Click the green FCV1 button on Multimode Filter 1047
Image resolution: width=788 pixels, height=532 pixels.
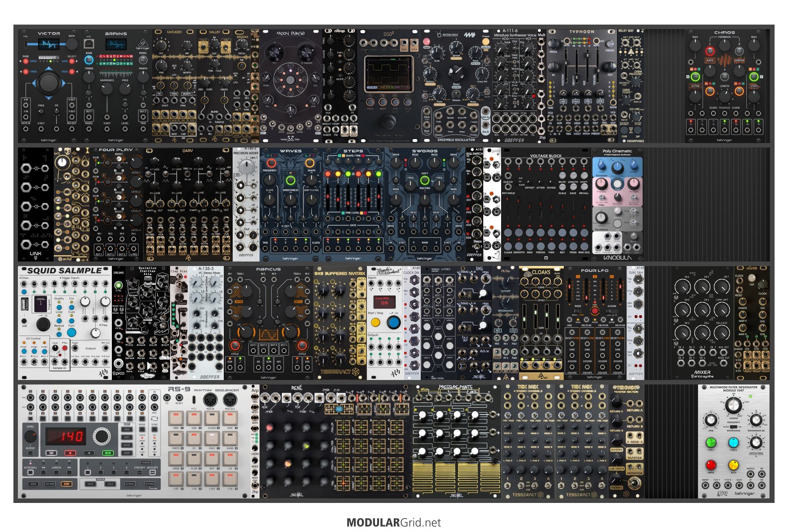[711, 443]
